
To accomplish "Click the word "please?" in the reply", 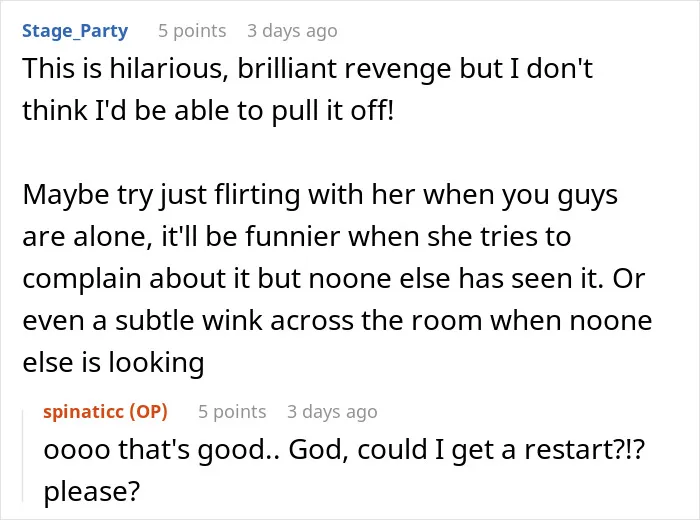I will [x=92, y=492].
